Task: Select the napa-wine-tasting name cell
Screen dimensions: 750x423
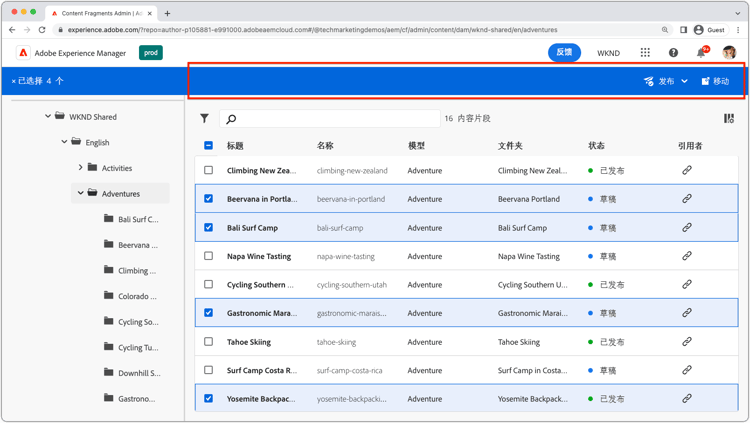Action: pyautogui.click(x=345, y=256)
